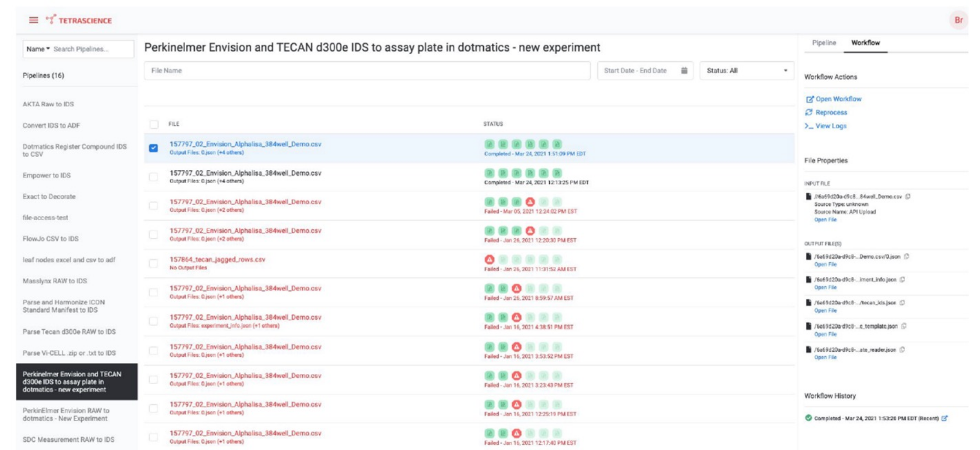980x450 pixels.
Task: Select the row failed Jan 25 8:59:57 AM
Action: coord(154,292)
